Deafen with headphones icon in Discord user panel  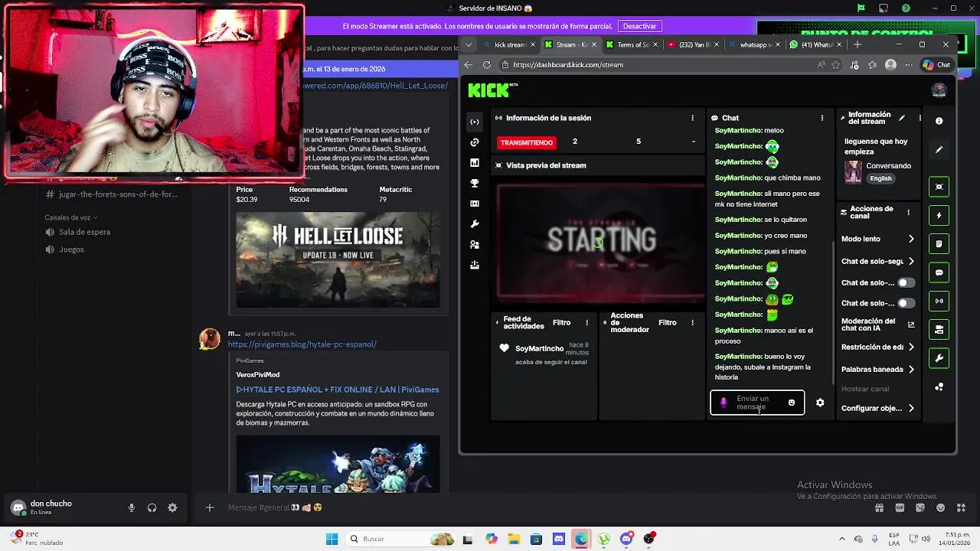pyautogui.click(x=152, y=507)
